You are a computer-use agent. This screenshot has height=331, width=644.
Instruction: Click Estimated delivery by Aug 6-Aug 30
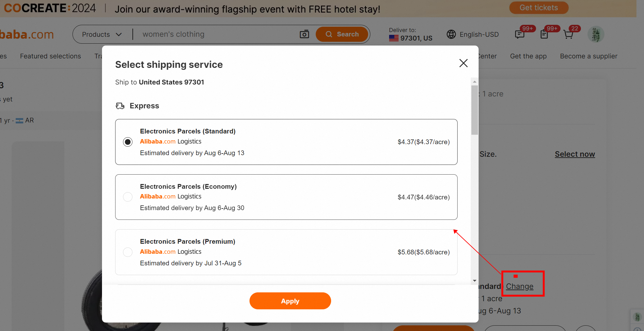pyautogui.click(x=192, y=208)
